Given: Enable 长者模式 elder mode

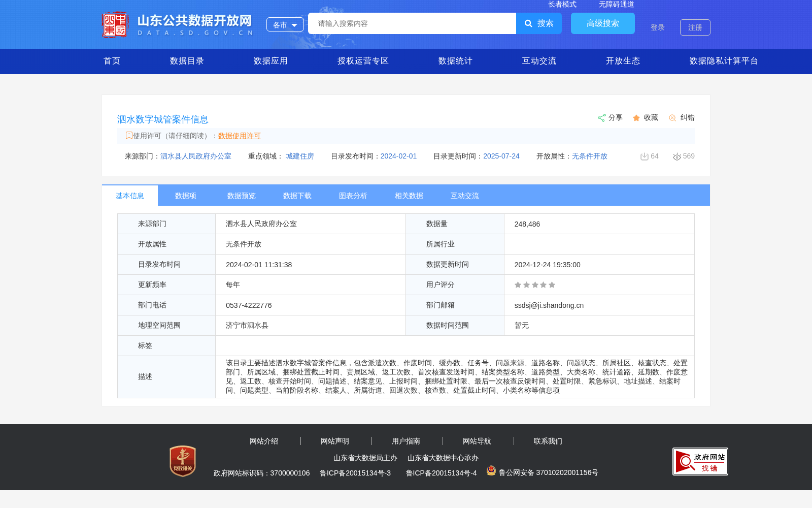Looking at the screenshot, I should click(x=562, y=4).
